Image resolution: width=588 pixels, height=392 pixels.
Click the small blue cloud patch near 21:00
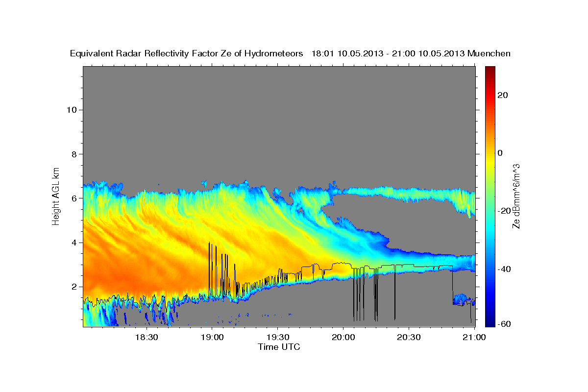[x=462, y=298]
